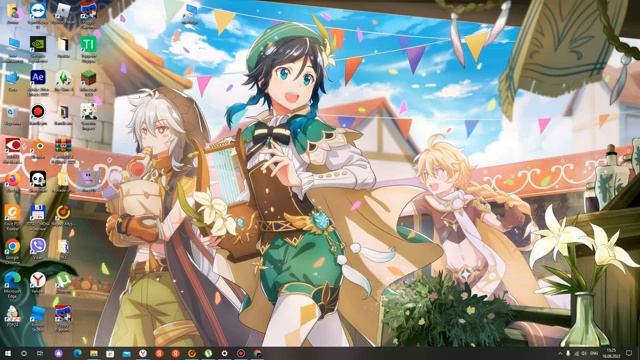Select the orange ring desktop shortcut
The width and height of the screenshot is (640, 360).
coord(63,213)
